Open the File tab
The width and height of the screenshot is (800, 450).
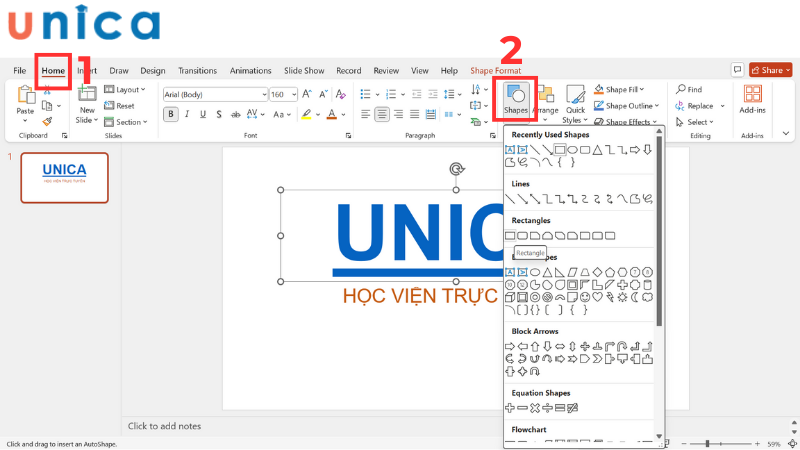[19, 70]
